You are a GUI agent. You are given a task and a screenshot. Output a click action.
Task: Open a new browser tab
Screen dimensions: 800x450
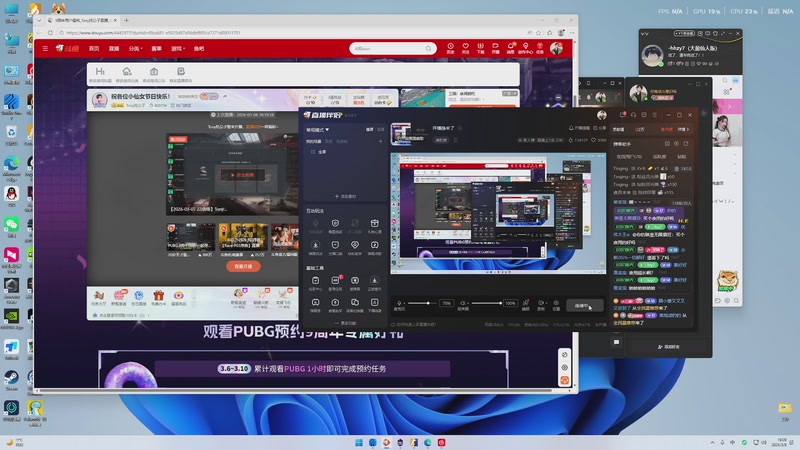[126, 20]
